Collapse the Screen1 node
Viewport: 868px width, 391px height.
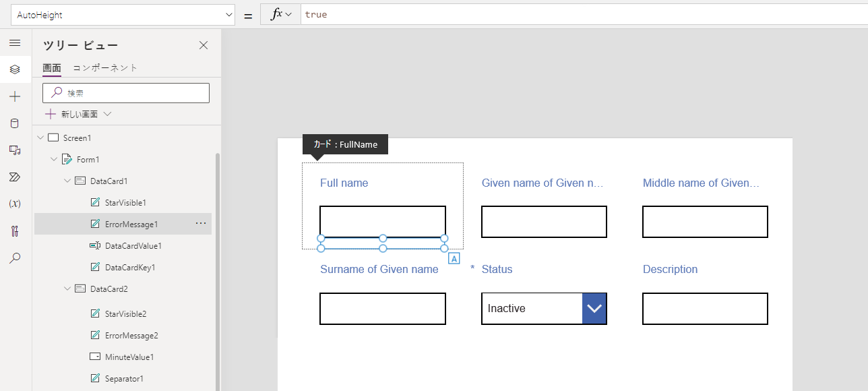coord(40,138)
